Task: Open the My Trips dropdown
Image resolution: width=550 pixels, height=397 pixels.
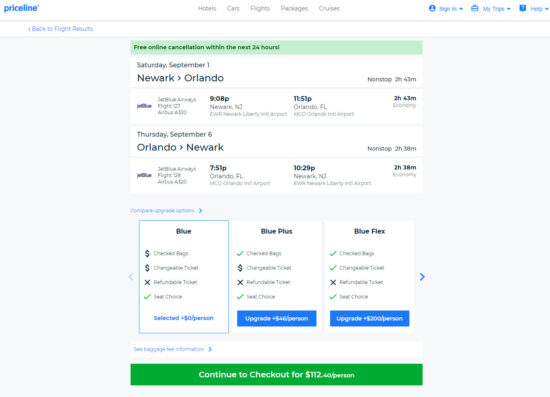Action: click(x=491, y=8)
